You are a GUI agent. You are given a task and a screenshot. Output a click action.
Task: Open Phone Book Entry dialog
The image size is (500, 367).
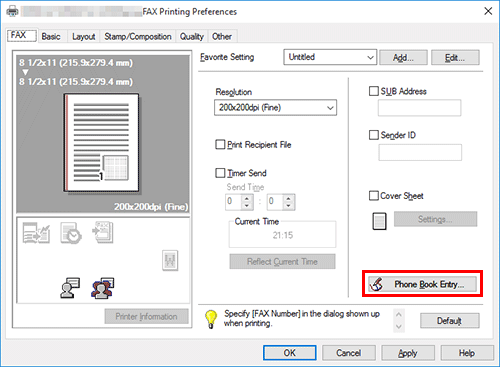coord(422,284)
